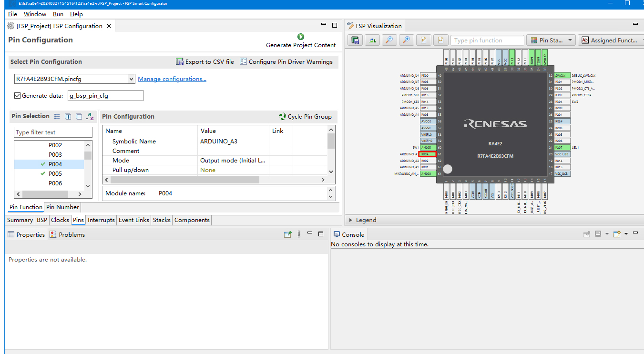Click the Cycle Pin Group button
The image size is (644, 354).
305,116
